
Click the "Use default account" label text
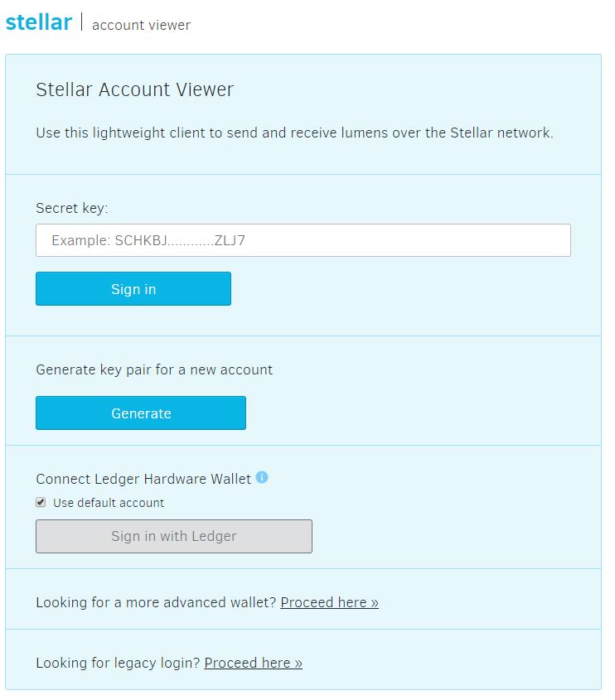109,503
